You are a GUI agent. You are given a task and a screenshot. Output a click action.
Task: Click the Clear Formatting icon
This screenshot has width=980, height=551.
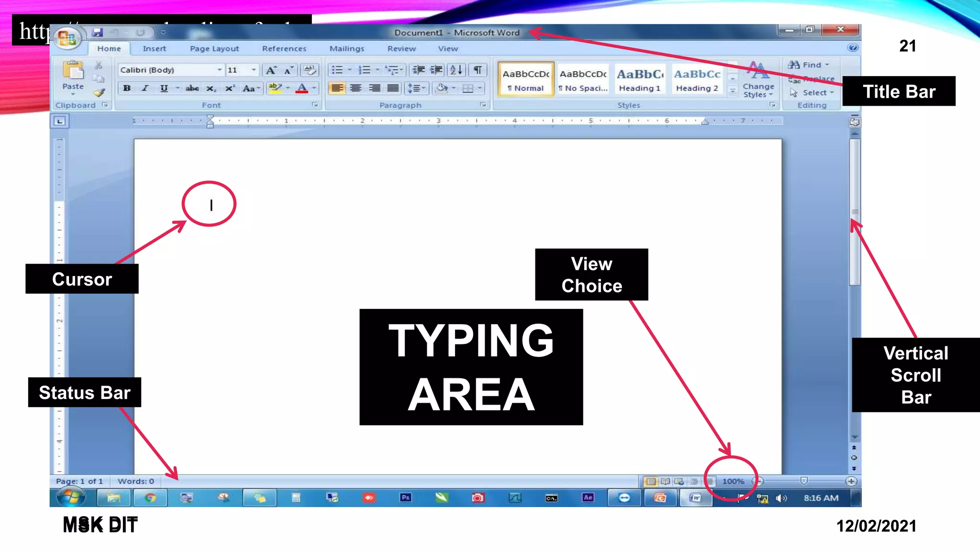click(x=310, y=70)
